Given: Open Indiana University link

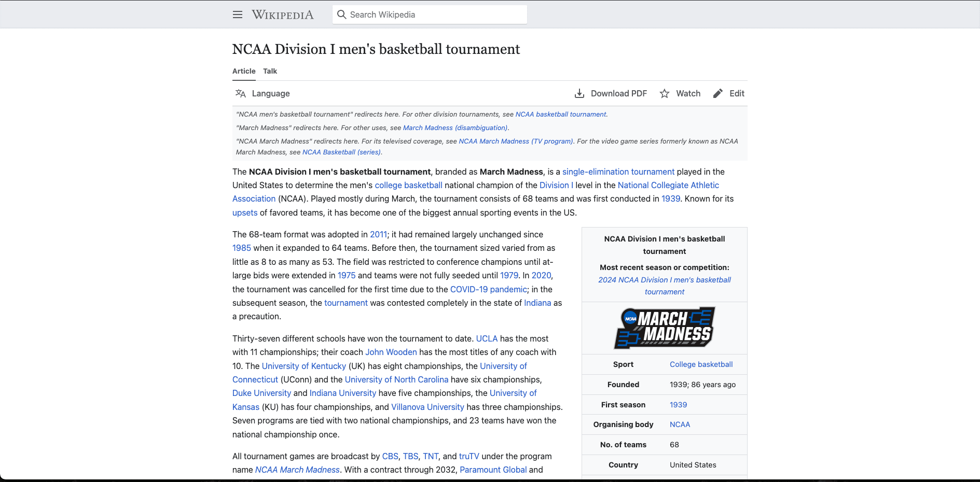Looking at the screenshot, I should 342,393.
